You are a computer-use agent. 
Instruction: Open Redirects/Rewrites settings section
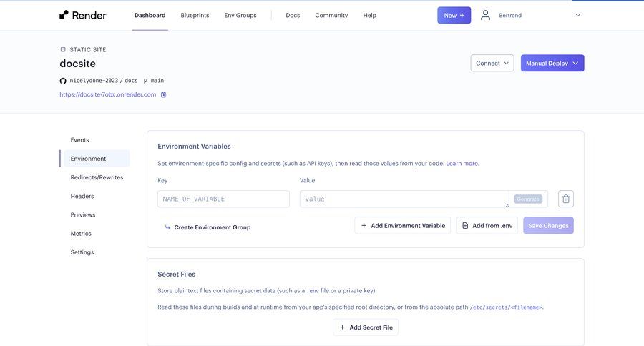(x=97, y=177)
